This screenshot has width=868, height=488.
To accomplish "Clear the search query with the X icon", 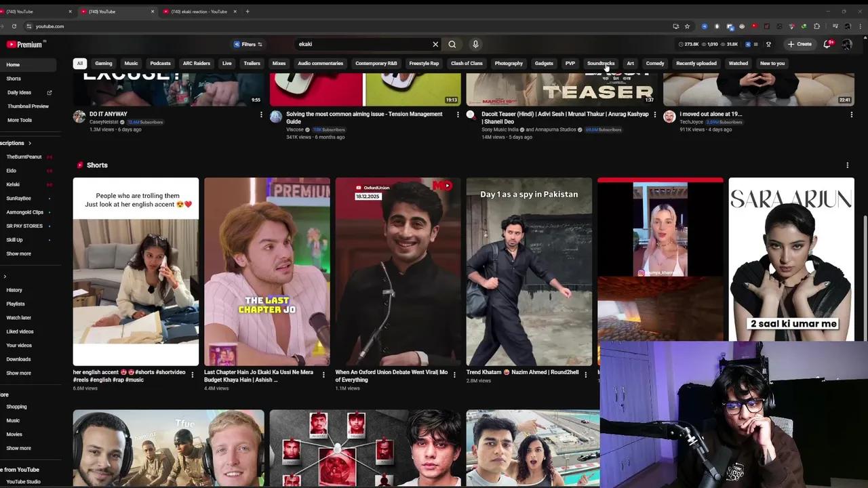I will click(x=435, y=44).
